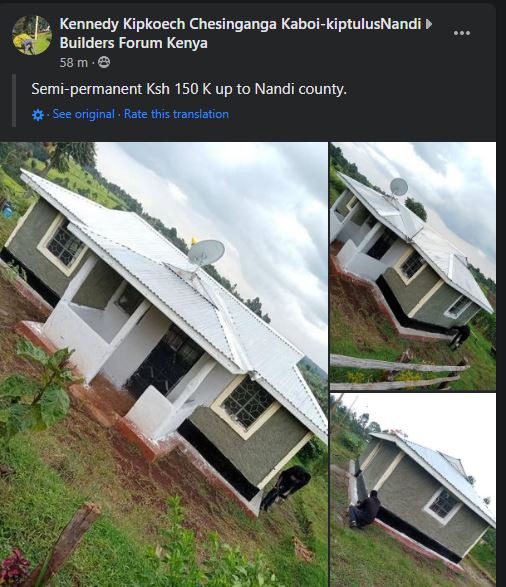The width and height of the screenshot is (506, 587).
Task: Click the group audience privacy icon
Action: coord(104,62)
